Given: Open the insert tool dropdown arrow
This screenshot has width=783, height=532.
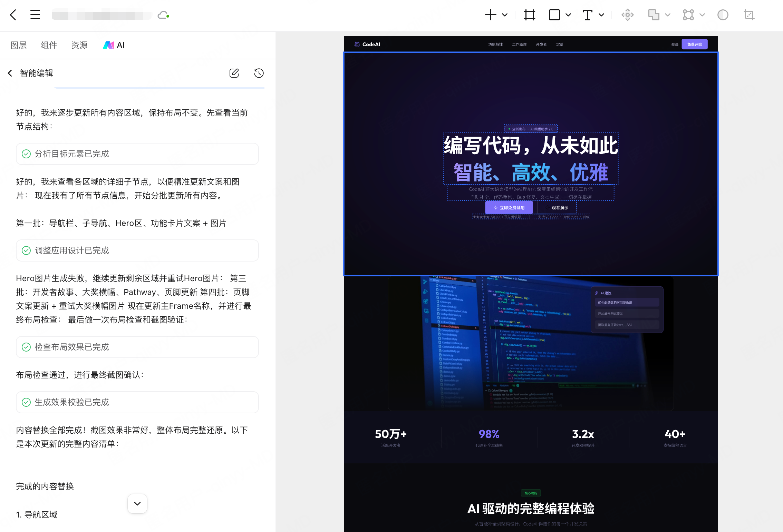Looking at the screenshot, I should (505, 15).
